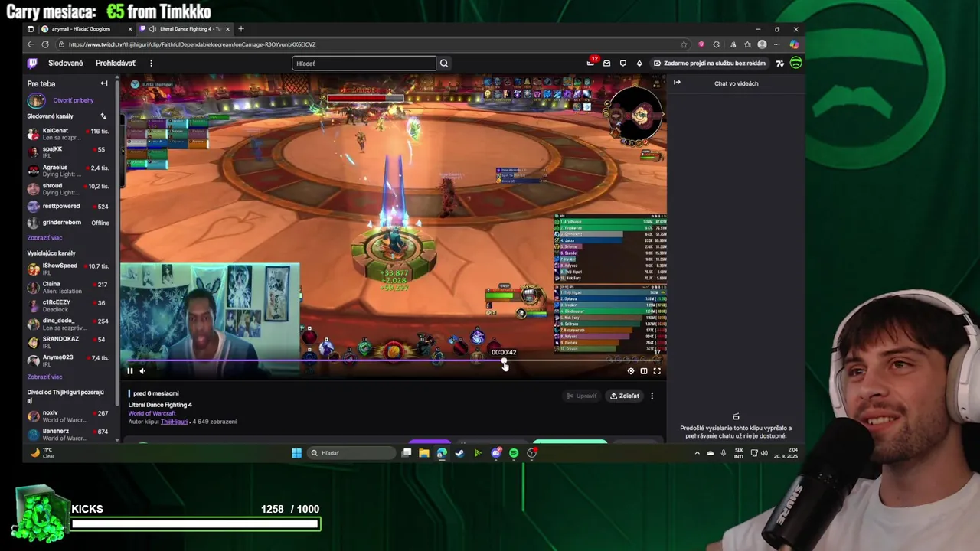Image resolution: width=980 pixels, height=551 pixels.
Task: Open Spotify from the taskbar
Action: pos(514,453)
